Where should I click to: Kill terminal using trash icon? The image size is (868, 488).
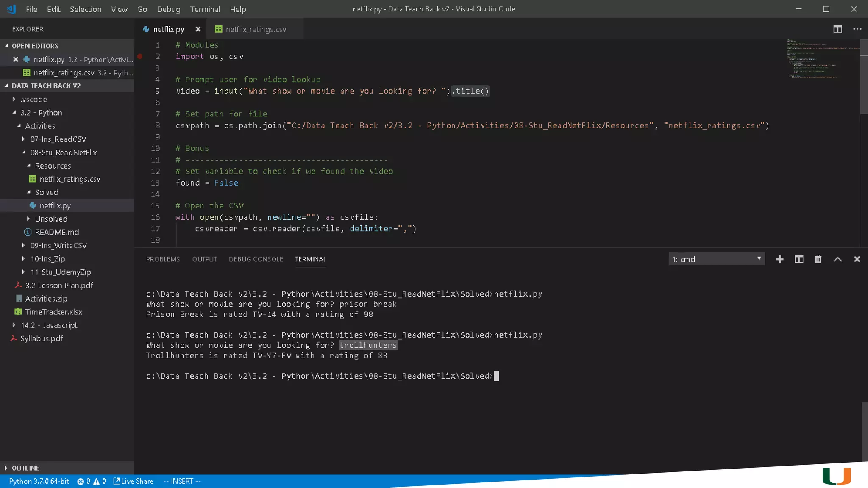(x=818, y=259)
